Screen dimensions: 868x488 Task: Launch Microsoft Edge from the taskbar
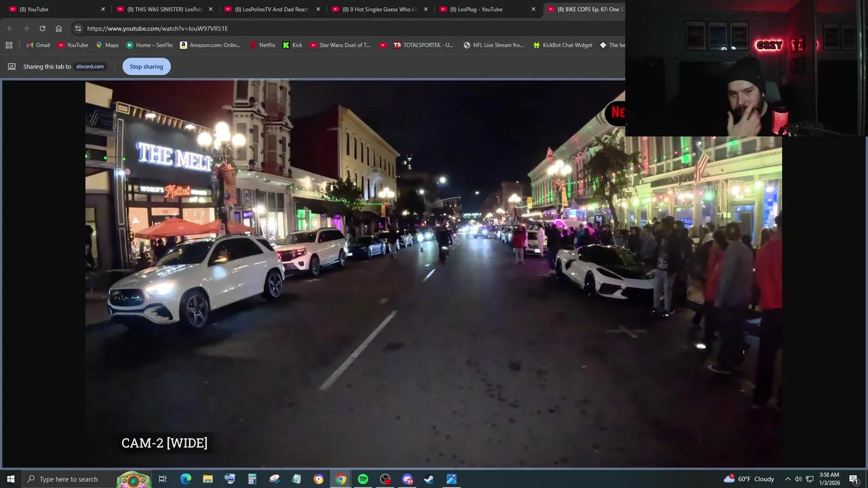tap(186, 479)
